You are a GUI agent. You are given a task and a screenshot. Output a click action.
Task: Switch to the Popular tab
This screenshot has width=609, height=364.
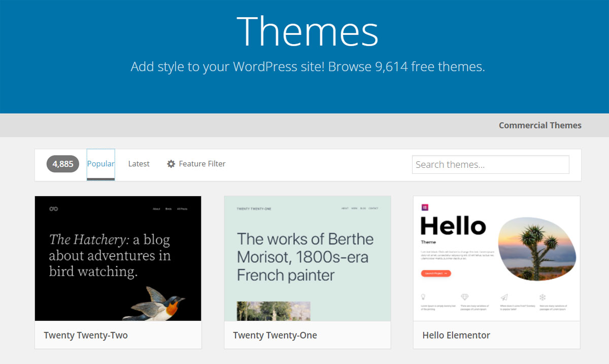point(100,164)
